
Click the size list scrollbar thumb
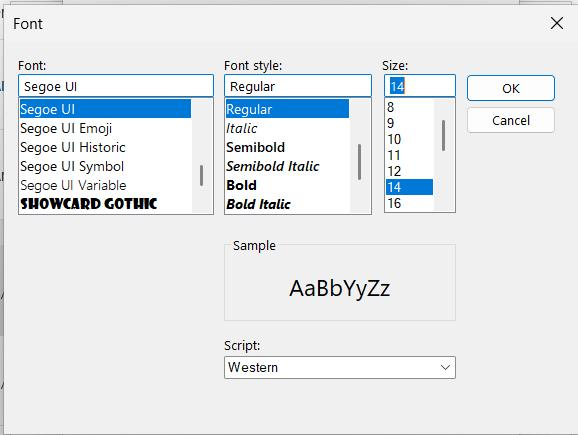click(443, 135)
